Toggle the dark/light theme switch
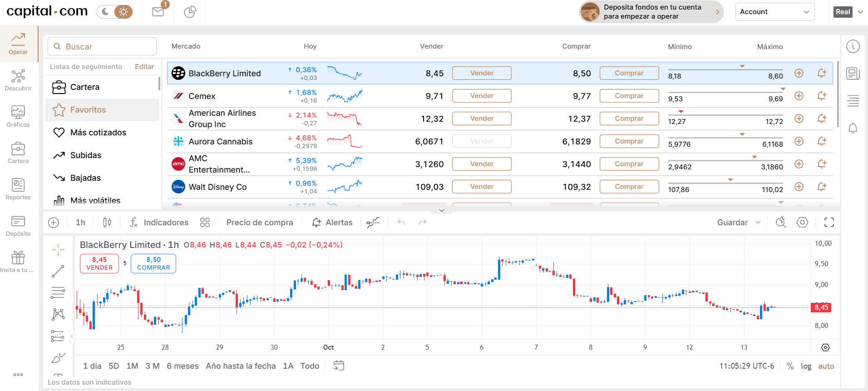 114,12
